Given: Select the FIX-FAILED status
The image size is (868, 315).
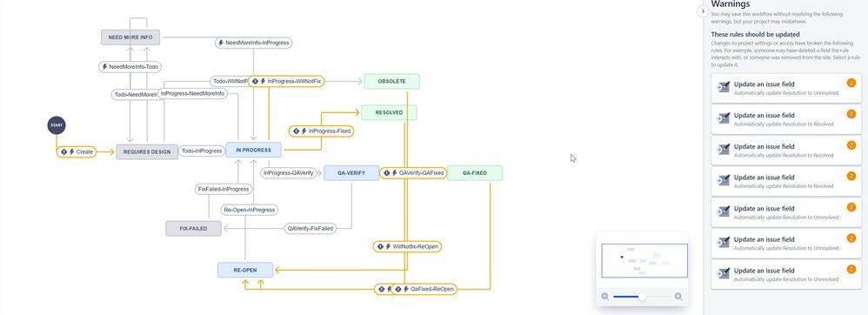Looking at the screenshot, I should click(x=194, y=228).
